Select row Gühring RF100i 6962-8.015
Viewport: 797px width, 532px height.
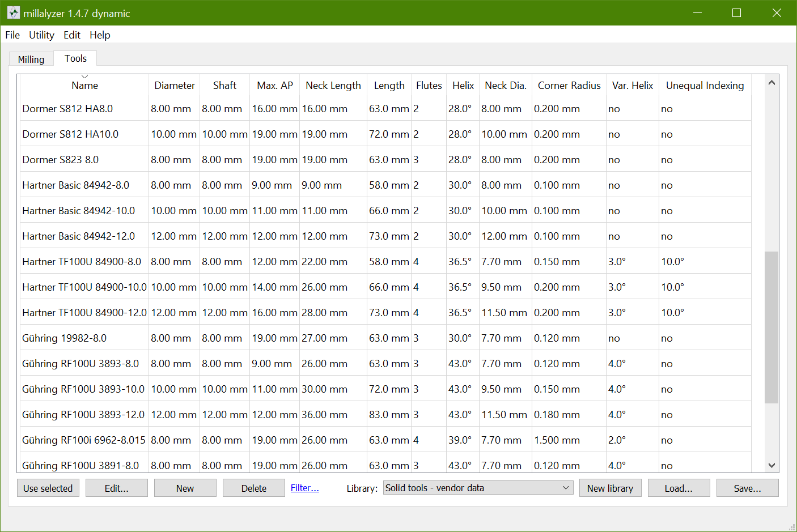(x=385, y=440)
